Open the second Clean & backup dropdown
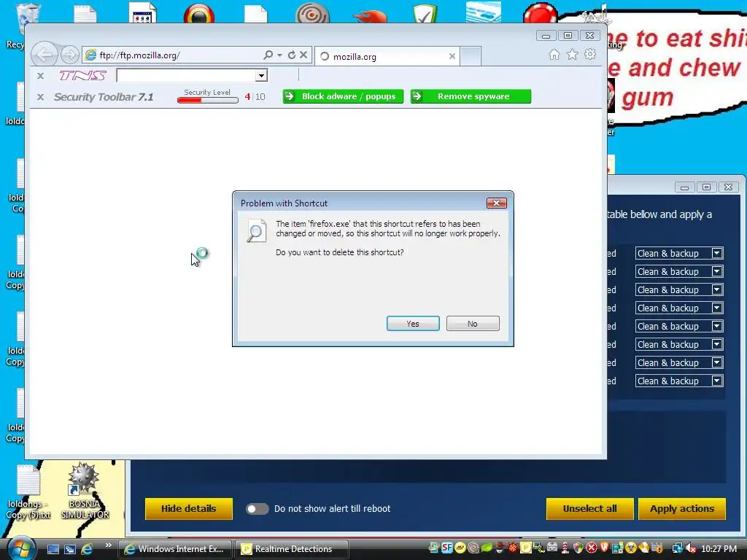Viewport: 747px width, 560px height. point(717,271)
